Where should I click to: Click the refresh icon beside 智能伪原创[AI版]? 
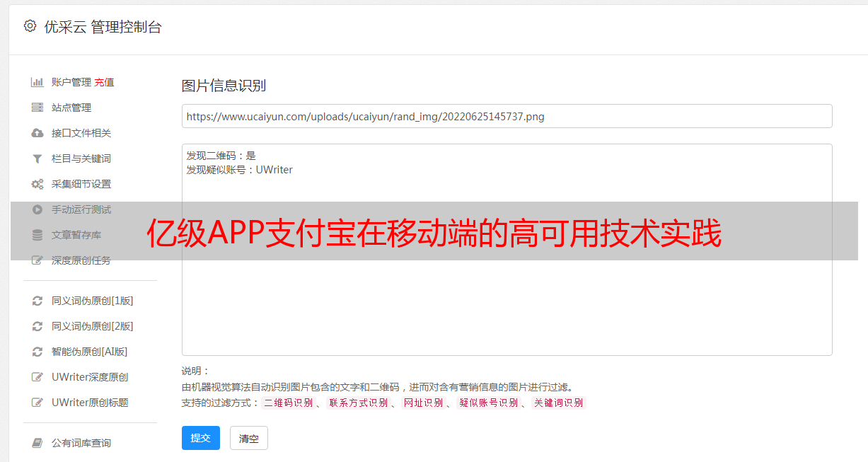tap(37, 352)
